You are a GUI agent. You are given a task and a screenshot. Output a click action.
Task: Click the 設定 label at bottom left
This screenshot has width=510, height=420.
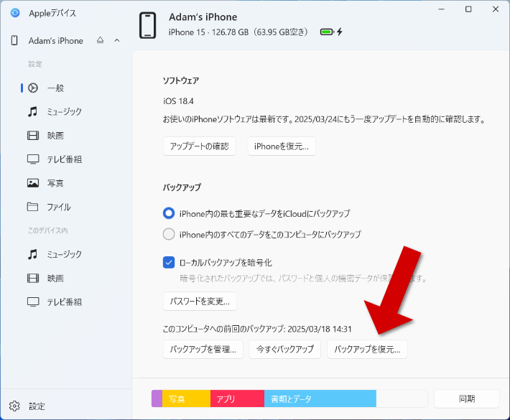pyautogui.click(x=37, y=406)
